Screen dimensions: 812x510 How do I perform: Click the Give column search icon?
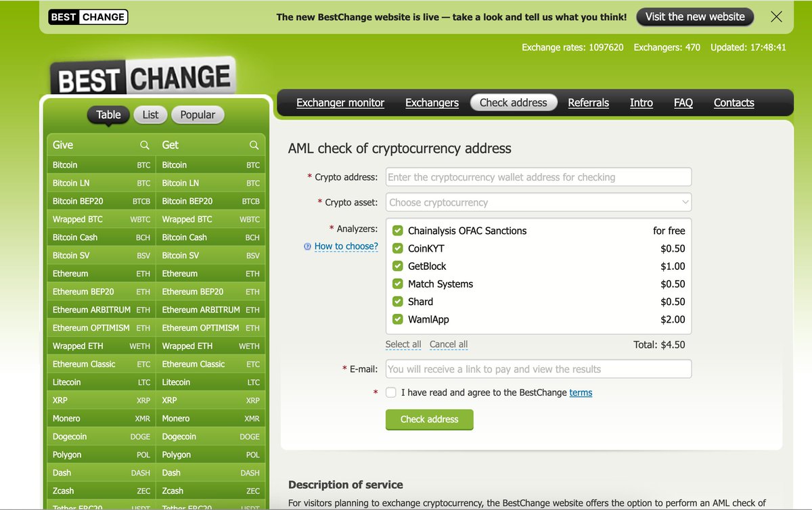[x=144, y=145]
